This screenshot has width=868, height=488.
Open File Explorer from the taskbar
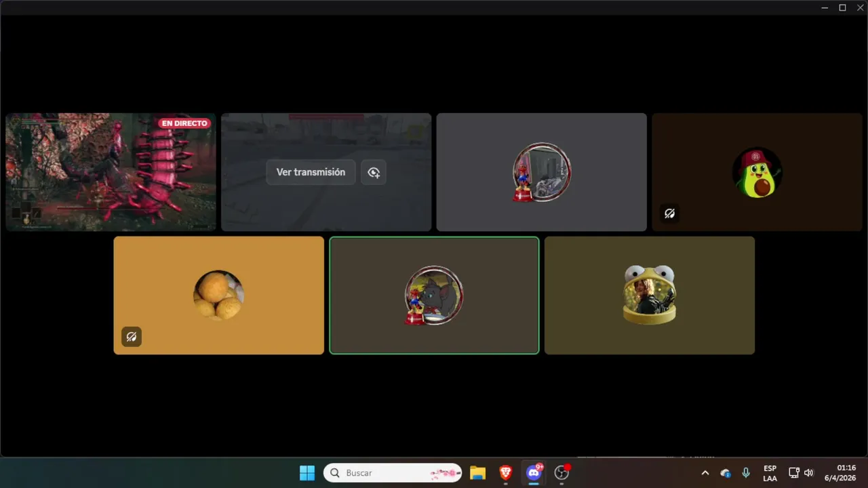pyautogui.click(x=477, y=472)
